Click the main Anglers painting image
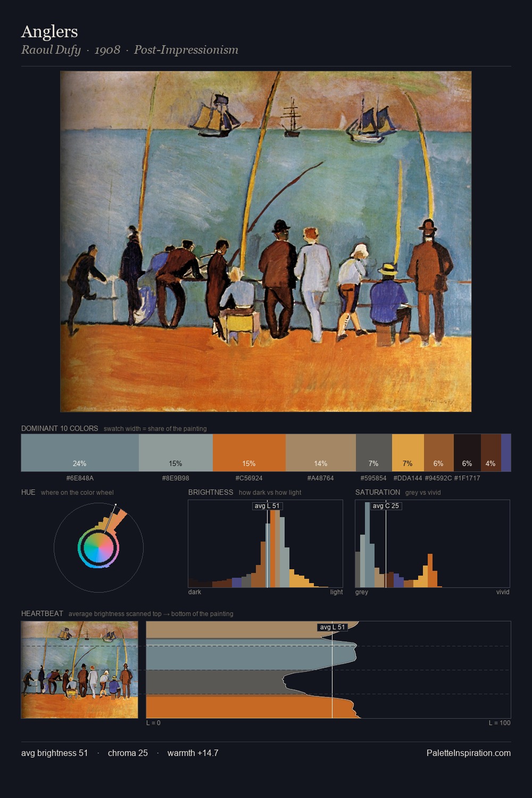Screen dimensions: 532x798 (266, 242)
